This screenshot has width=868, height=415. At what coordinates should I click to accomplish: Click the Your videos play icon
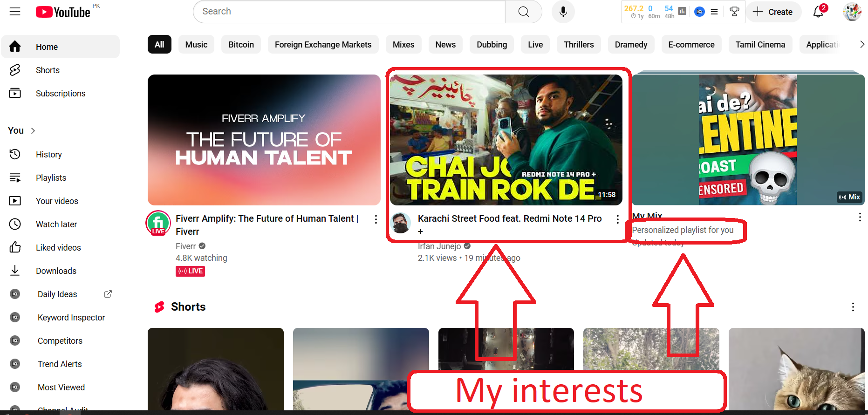click(15, 201)
